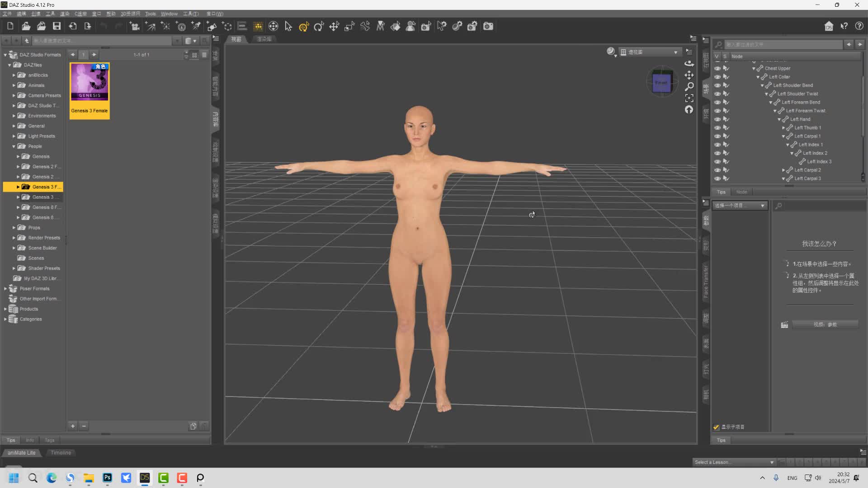Viewport: 868px width, 488px height.
Task: Toggle visibility eye for Left Collar
Action: point(717,77)
